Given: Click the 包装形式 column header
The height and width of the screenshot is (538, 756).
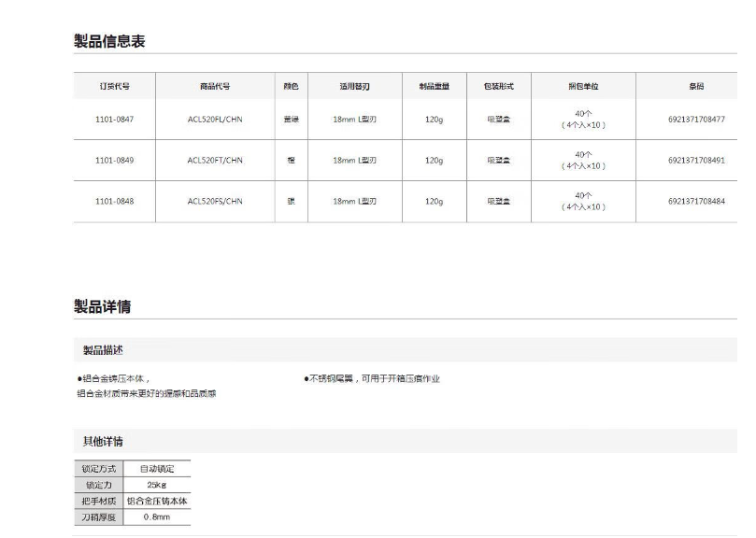Looking at the screenshot, I should (x=498, y=86).
